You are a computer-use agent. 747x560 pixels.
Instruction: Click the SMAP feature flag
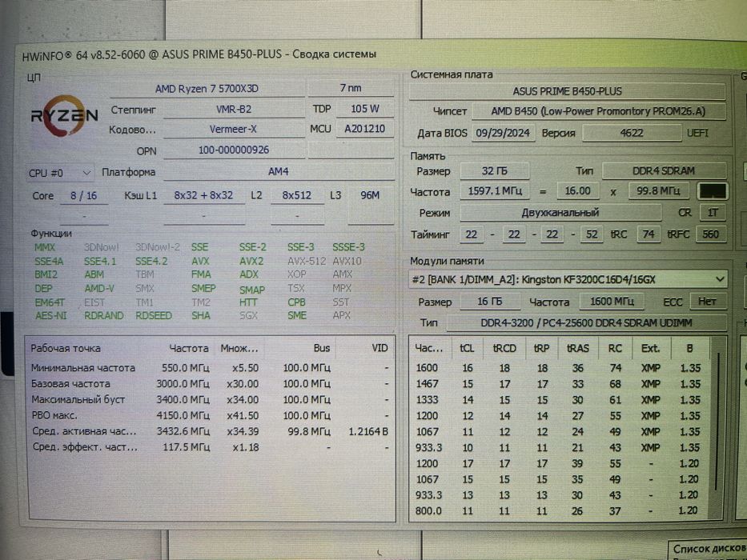pyautogui.click(x=252, y=290)
